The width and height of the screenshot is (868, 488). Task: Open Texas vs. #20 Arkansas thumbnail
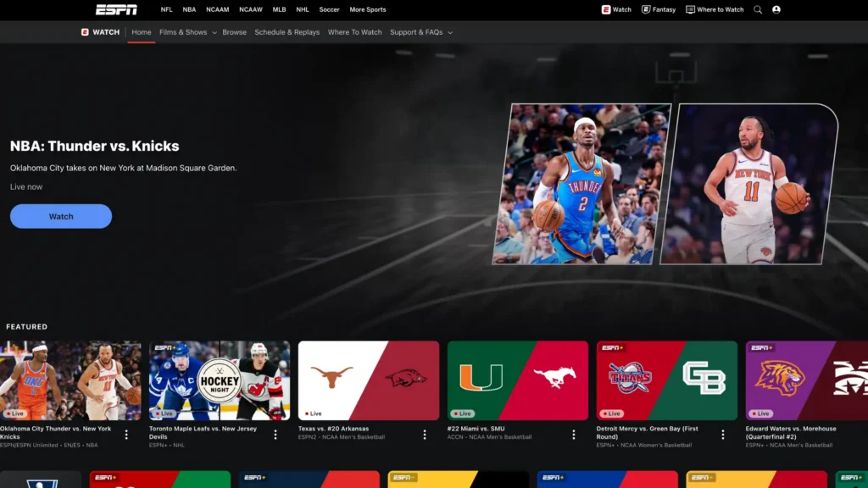click(368, 380)
